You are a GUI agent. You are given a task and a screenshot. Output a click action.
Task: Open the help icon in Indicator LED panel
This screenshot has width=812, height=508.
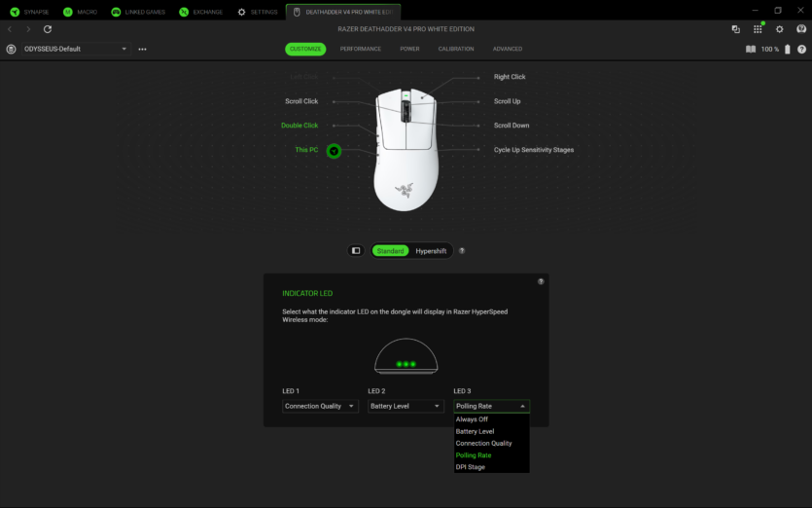pos(541,281)
